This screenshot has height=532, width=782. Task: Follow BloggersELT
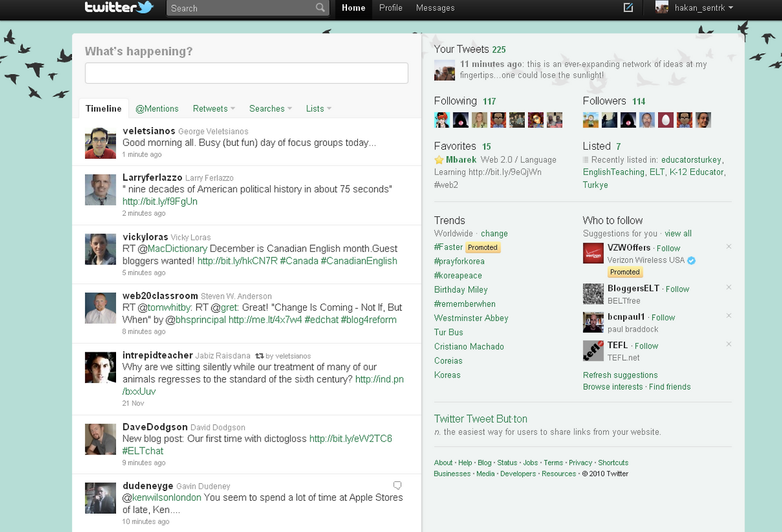(x=678, y=290)
